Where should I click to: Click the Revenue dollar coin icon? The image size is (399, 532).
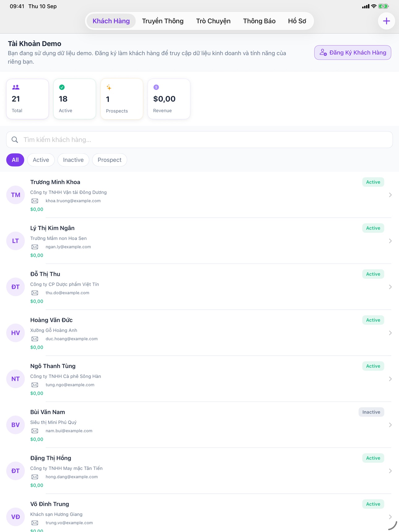point(156,87)
